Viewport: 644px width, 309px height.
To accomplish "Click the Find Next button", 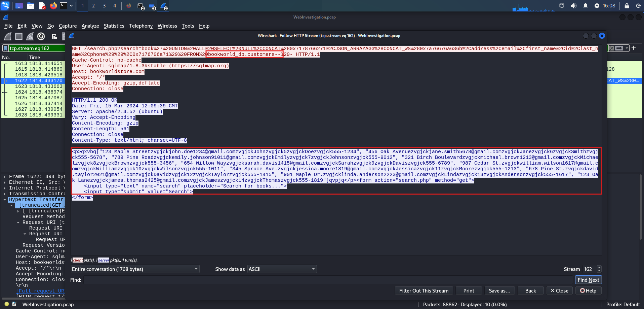I will point(588,280).
